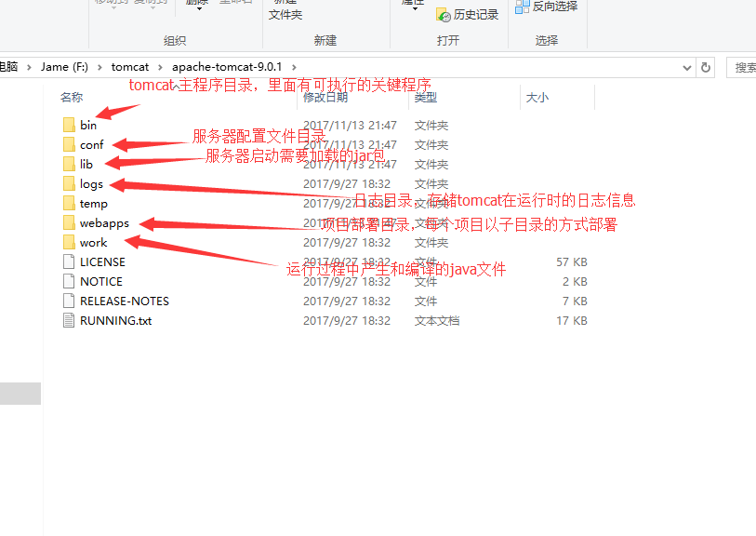Viewport: 756px width, 536px height.
Task: Click the modified date of RUNNING.txt
Action: point(347,321)
